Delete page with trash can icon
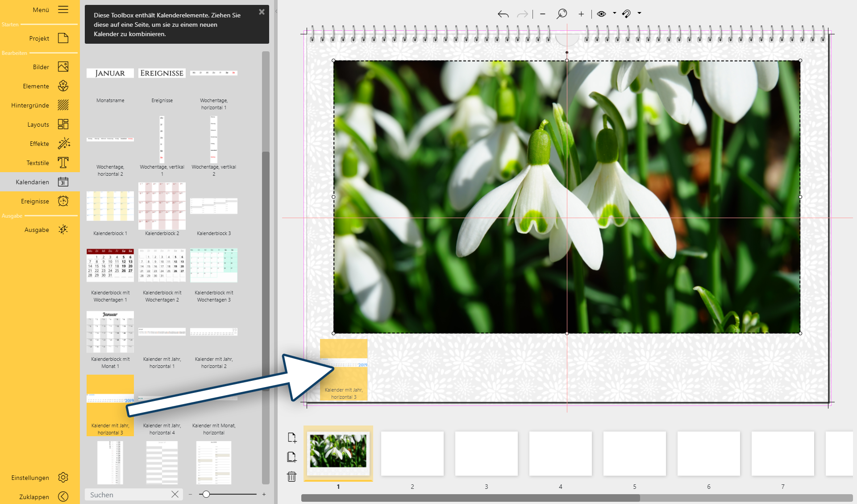The image size is (857, 504). 292,476
